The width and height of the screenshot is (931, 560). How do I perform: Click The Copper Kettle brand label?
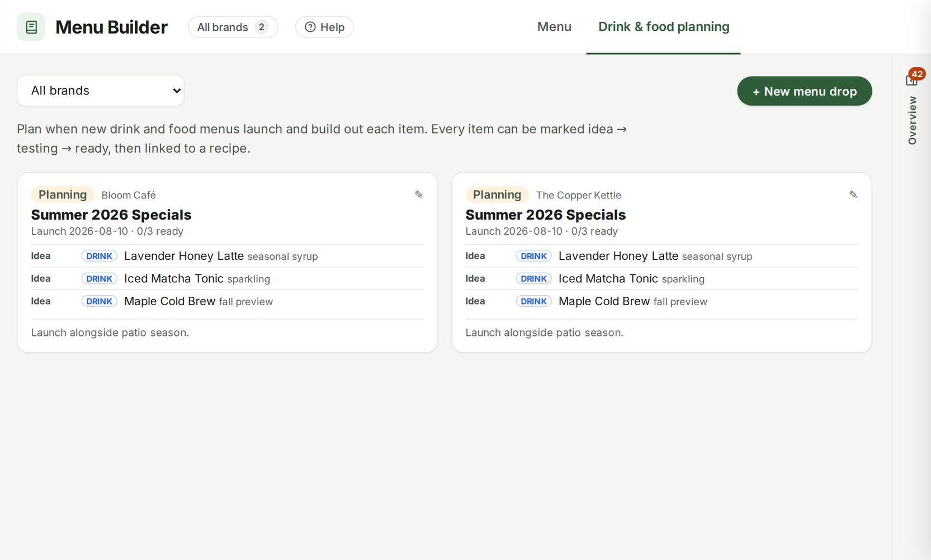click(x=579, y=195)
